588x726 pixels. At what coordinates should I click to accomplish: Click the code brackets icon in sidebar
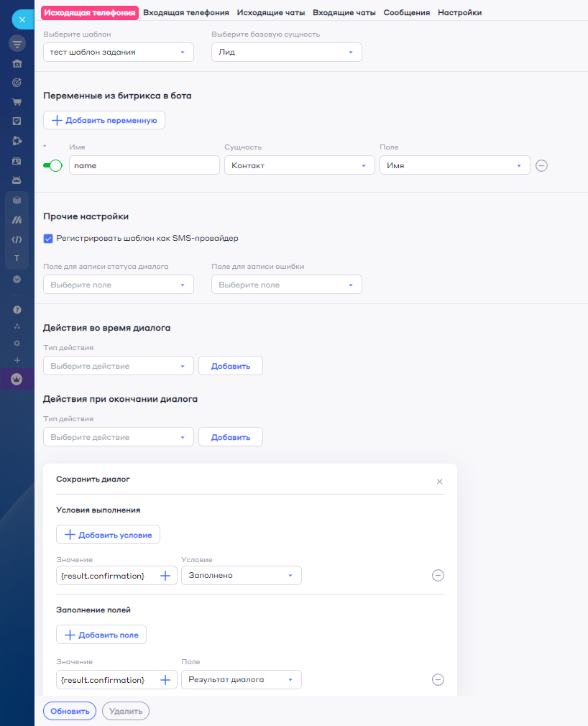coord(17,239)
